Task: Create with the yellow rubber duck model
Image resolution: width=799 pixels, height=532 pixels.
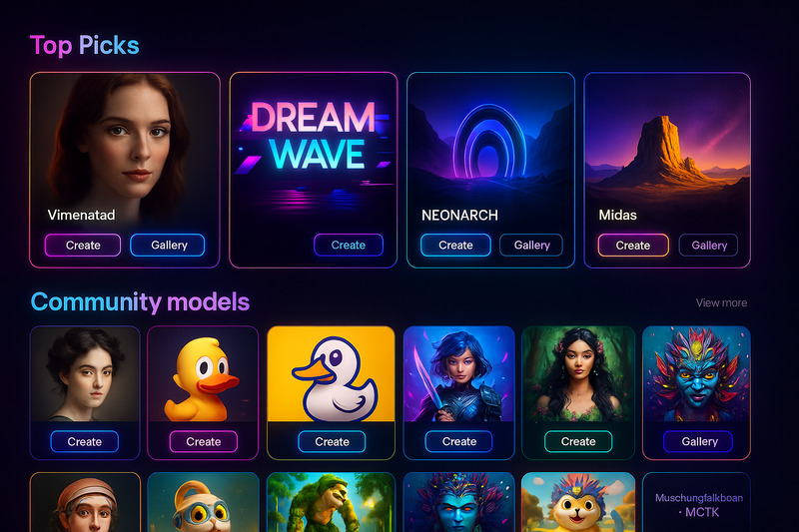Action: 204,442
